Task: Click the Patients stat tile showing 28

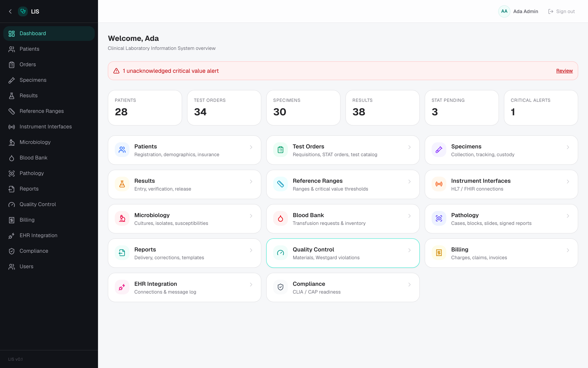Action: (145, 108)
